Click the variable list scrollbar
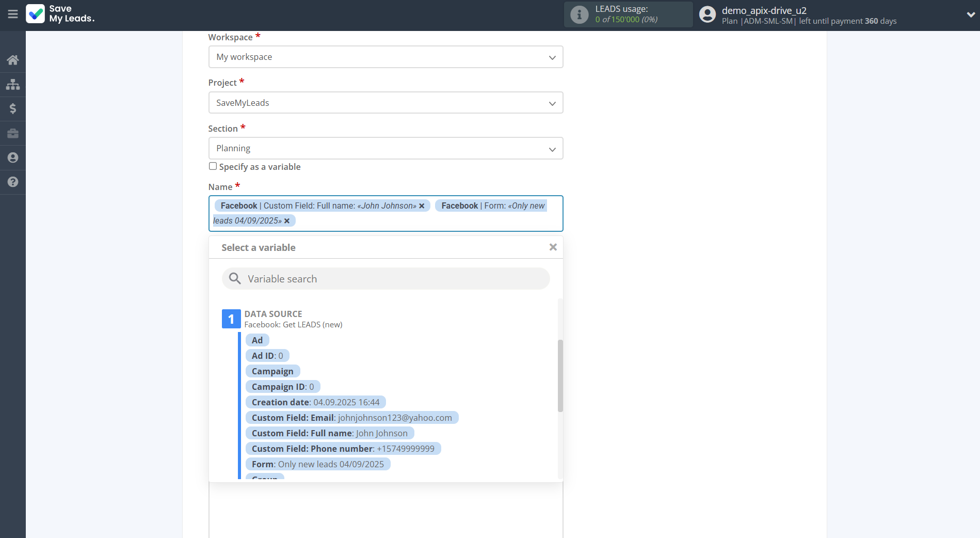This screenshot has width=980, height=538. tap(560, 375)
